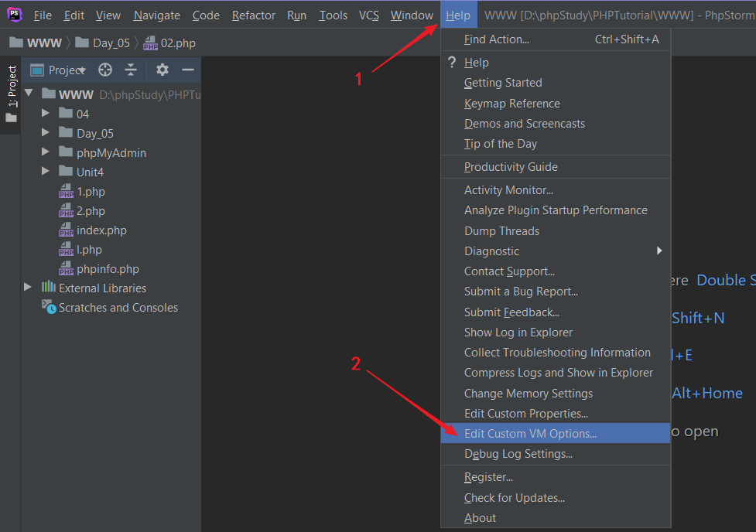Click the Day_05 folder icon in tree
The height and width of the screenshot is (532, 756).
click(x=66, y=132)
